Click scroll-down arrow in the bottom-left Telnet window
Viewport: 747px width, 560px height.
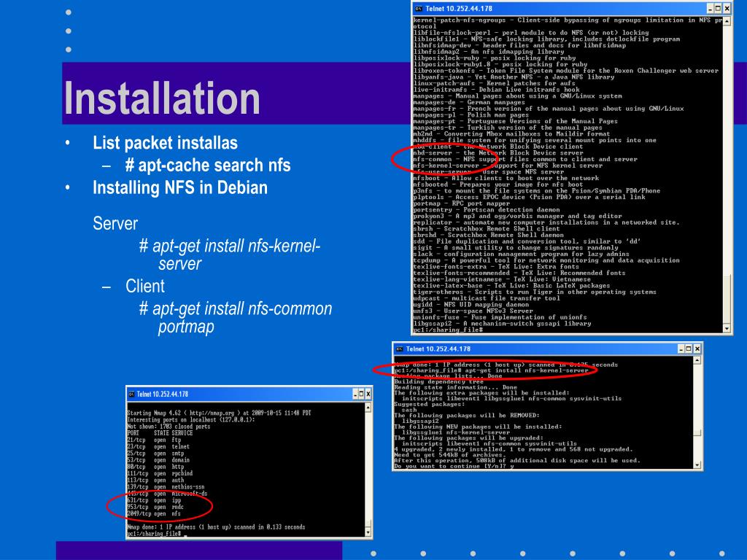coord(368,532)
